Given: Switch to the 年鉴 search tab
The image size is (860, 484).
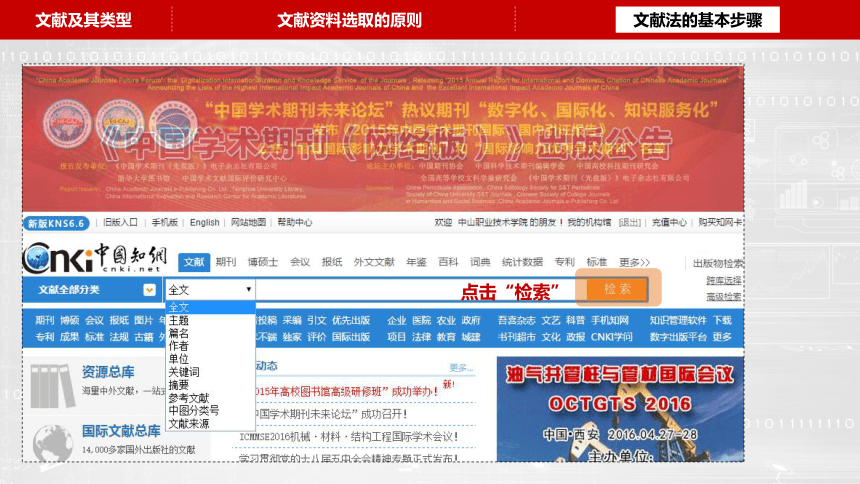Looking at the screenshot, I should pos(416,262).
